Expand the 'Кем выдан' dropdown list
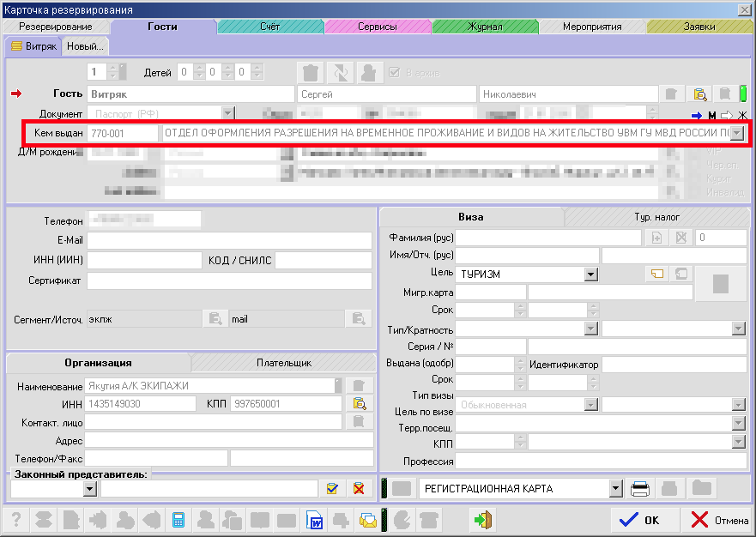The image size is (756, 537). pos(737,134)
